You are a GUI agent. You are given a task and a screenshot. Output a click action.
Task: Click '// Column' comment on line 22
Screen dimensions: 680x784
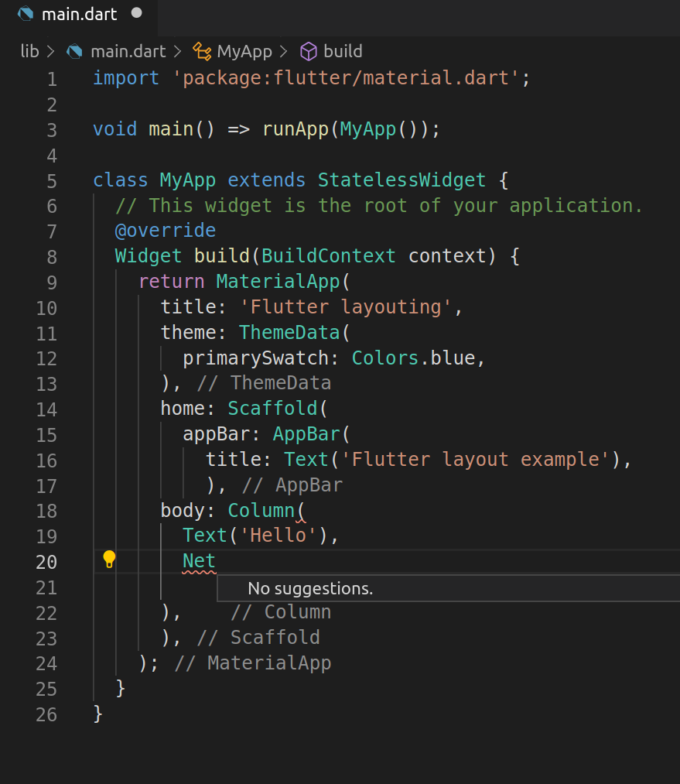click(281, 612)
